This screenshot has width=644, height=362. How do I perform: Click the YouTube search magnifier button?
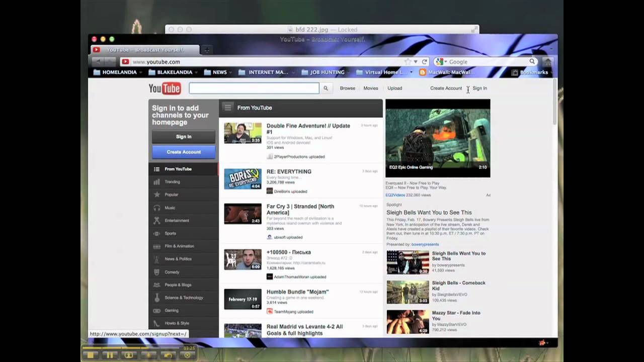(326, 88)
